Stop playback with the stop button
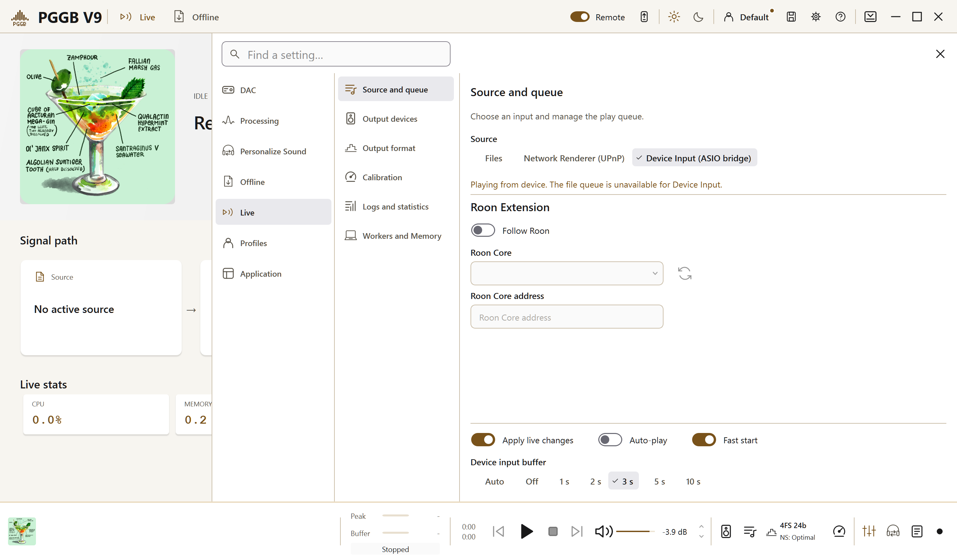 pos(553,531)
